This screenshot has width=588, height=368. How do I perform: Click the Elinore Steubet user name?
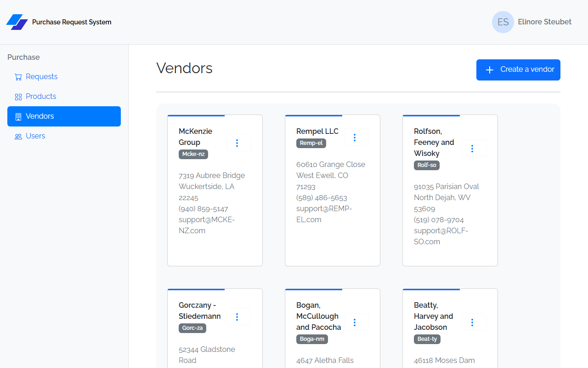pos(544,22)
